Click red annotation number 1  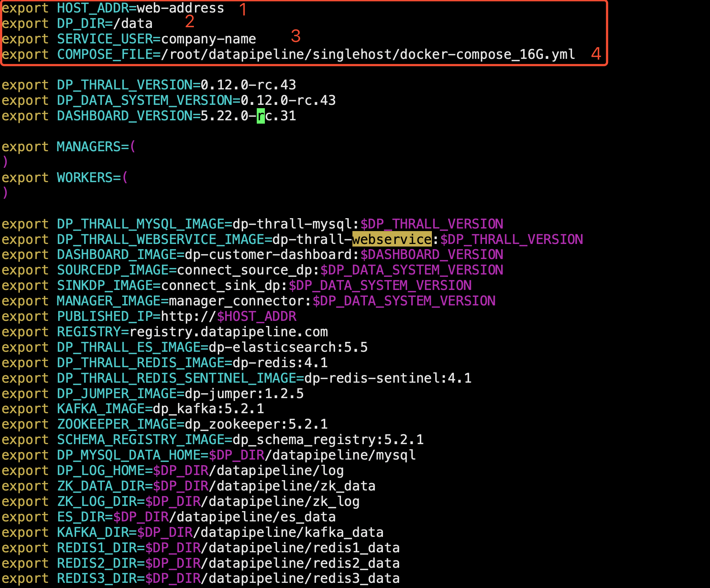[243, 10]
